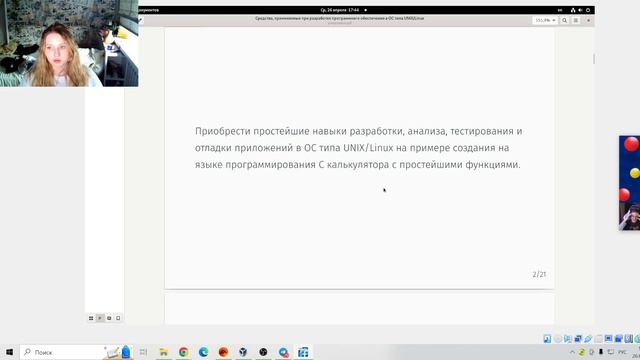Open Microsoft Edge from the taskbar
The image size is (640, 360).
coord(203,352)
